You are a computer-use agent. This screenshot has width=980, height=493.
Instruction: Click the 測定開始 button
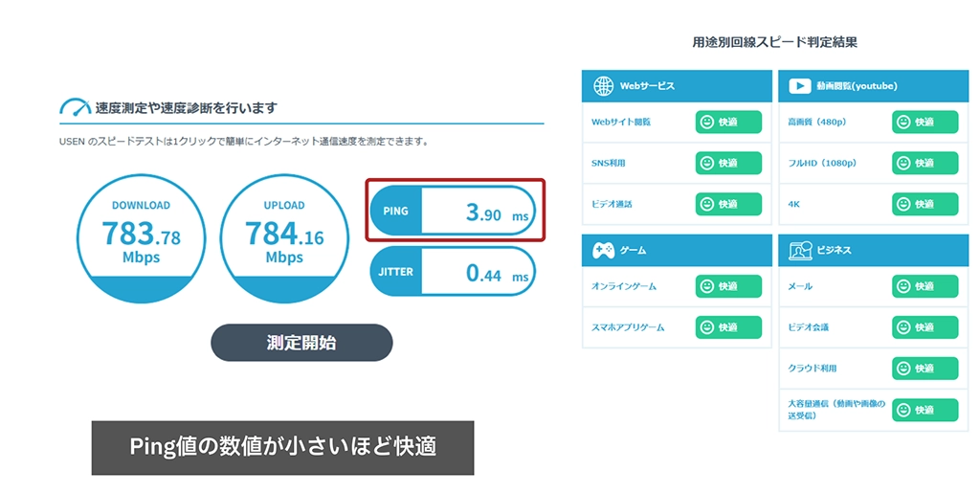301,343
